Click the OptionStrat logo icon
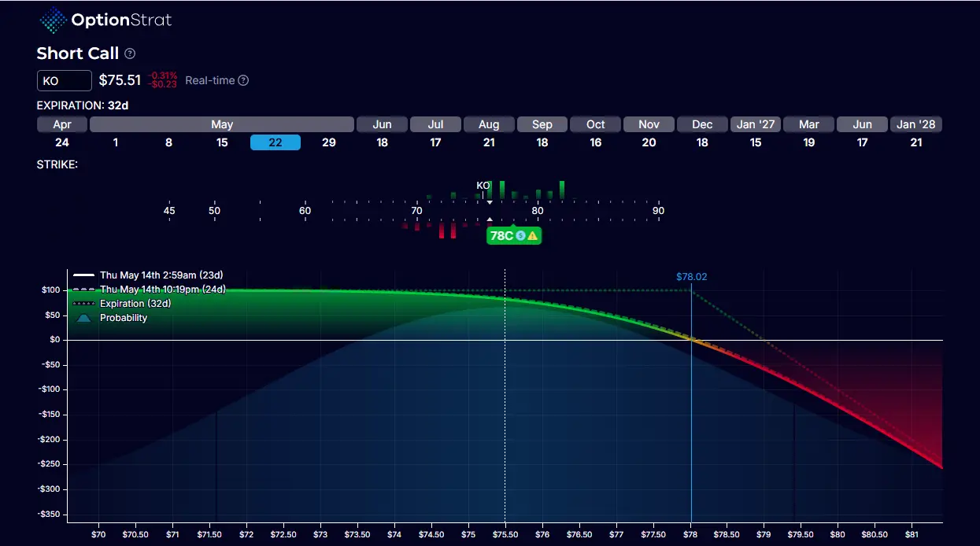 (x=53, y=20)
